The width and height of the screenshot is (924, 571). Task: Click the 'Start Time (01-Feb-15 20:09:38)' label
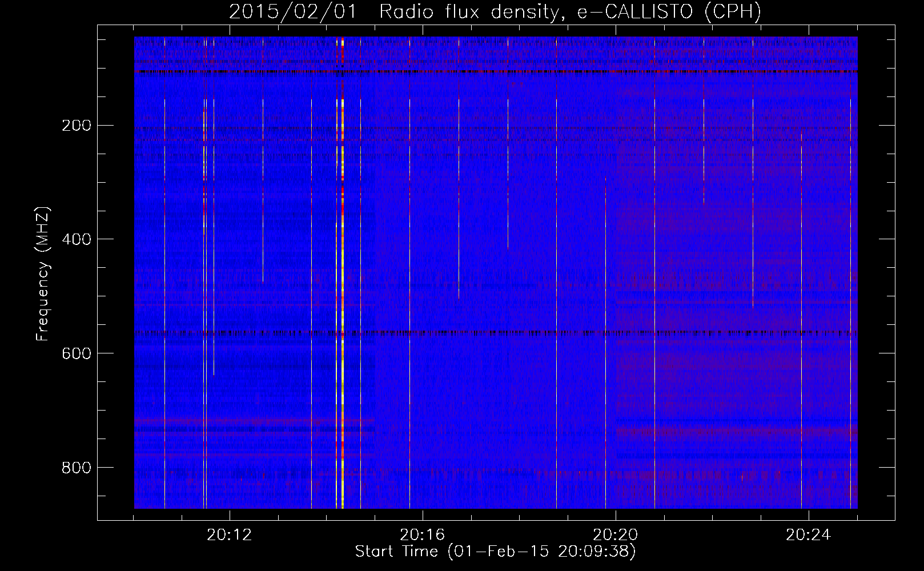click(495, 552)
